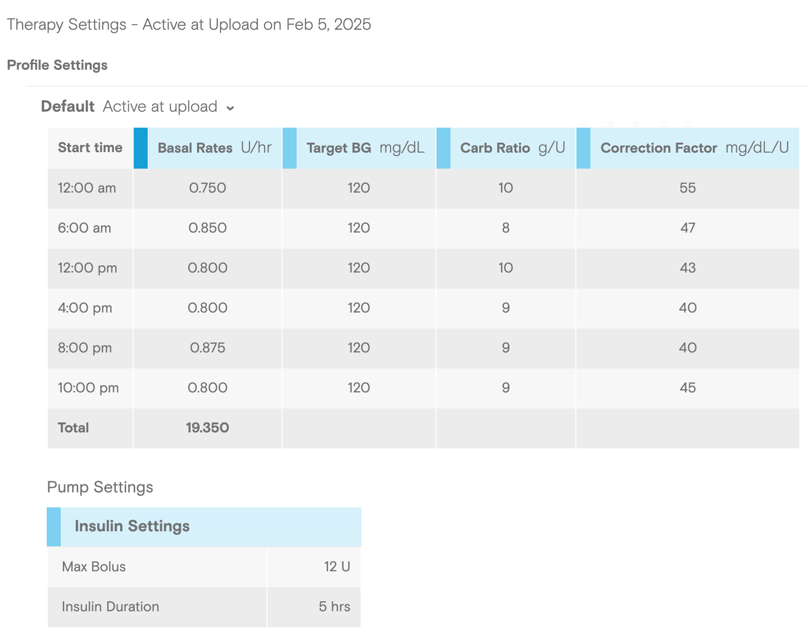This screenshot has width=807, height=638.
Task: Click the Default profile name
Action: pyautogui.click(x=68, y=107)
